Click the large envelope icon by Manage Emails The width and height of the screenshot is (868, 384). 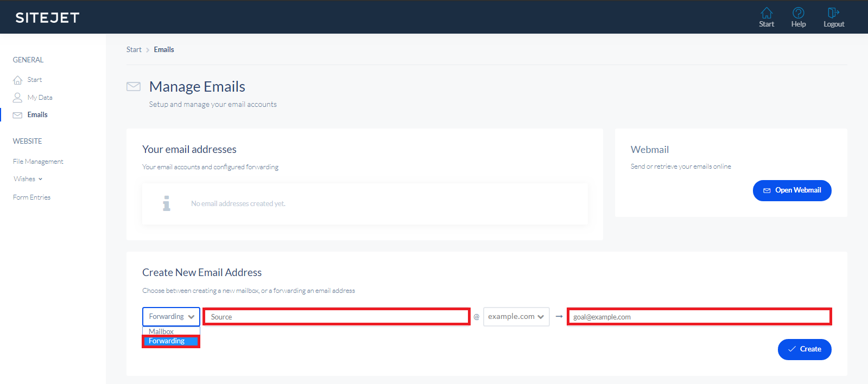coord(134,87)
